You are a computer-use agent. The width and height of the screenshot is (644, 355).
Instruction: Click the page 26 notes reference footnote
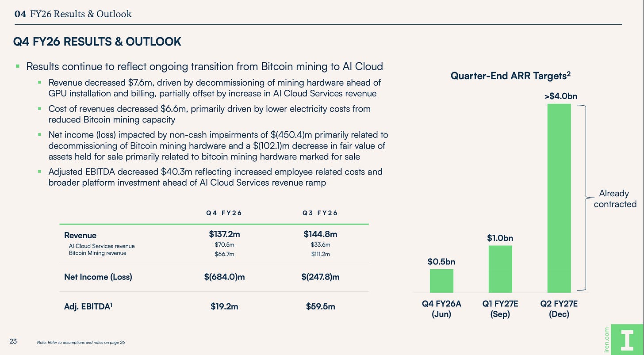(81, 343)
